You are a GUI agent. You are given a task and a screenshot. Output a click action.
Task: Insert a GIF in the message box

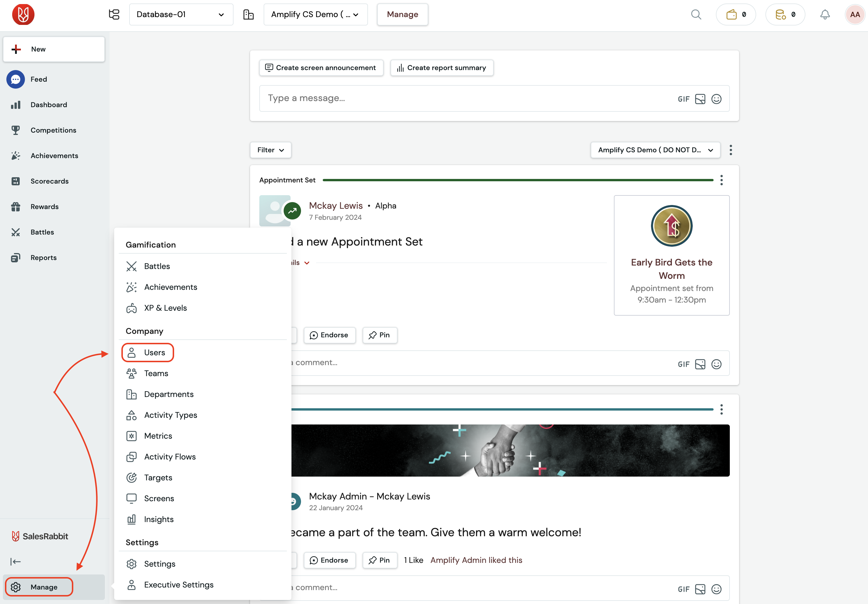pos(683,99)
